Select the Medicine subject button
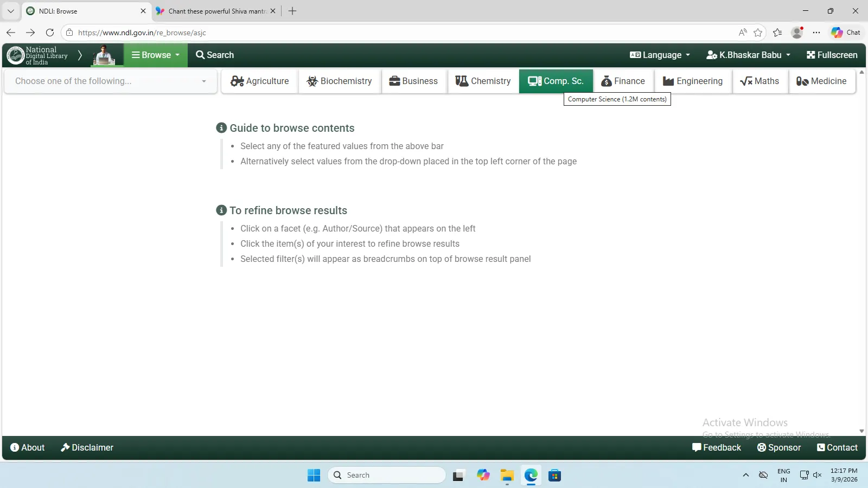 pyautogui.click(x=821, y=81)
